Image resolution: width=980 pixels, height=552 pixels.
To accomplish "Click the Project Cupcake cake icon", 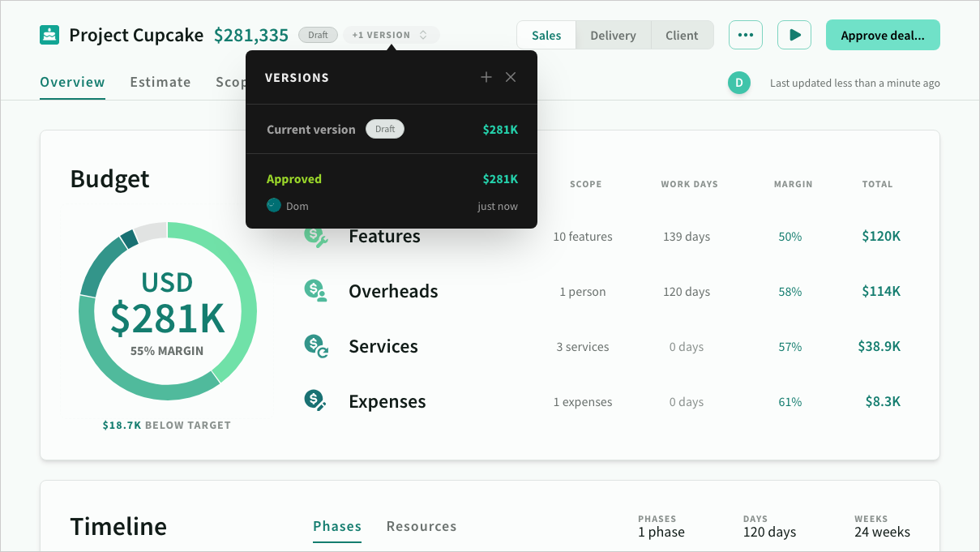I will coord(49,35).
